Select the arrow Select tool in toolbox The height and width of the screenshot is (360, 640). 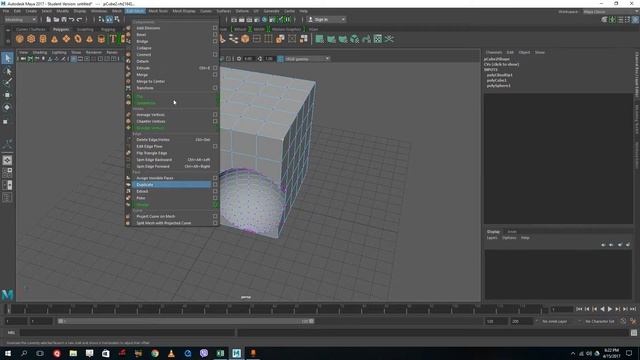pos(7,58)
